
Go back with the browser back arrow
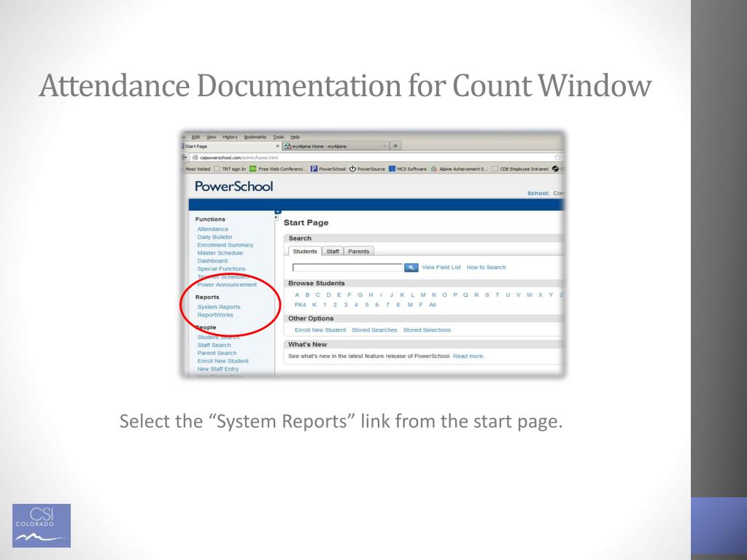click(x=185, y=157)
